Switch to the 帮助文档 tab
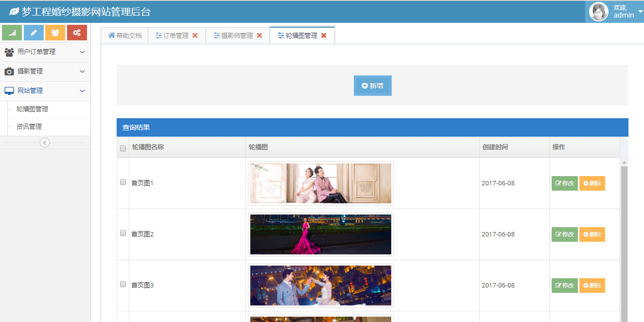Viewport: 644px width, 322px height. pos(124,36)
